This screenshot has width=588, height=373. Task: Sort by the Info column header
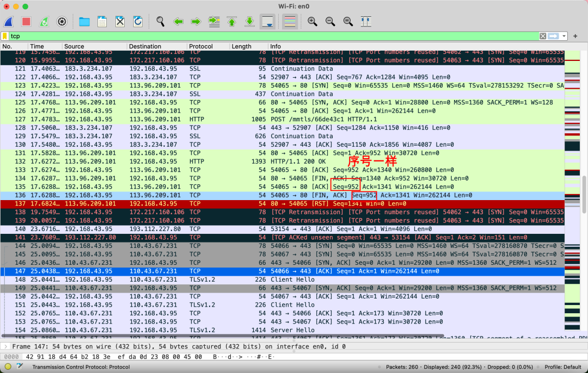416,46
